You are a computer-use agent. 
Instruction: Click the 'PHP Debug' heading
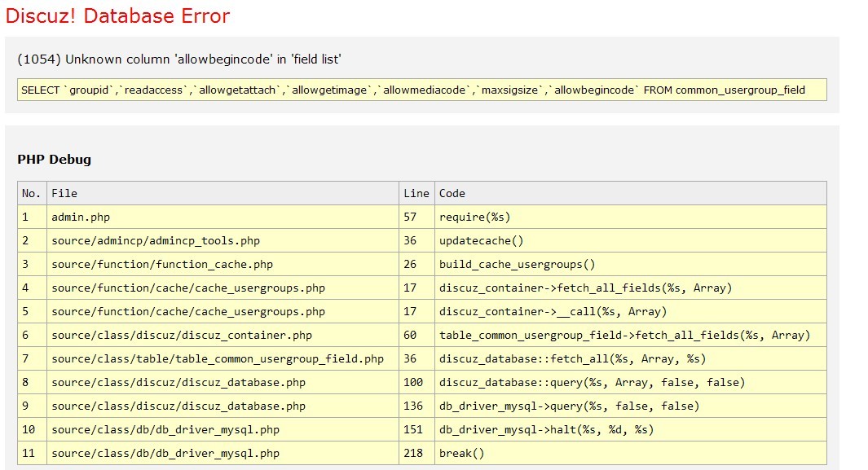pos(55,160)
